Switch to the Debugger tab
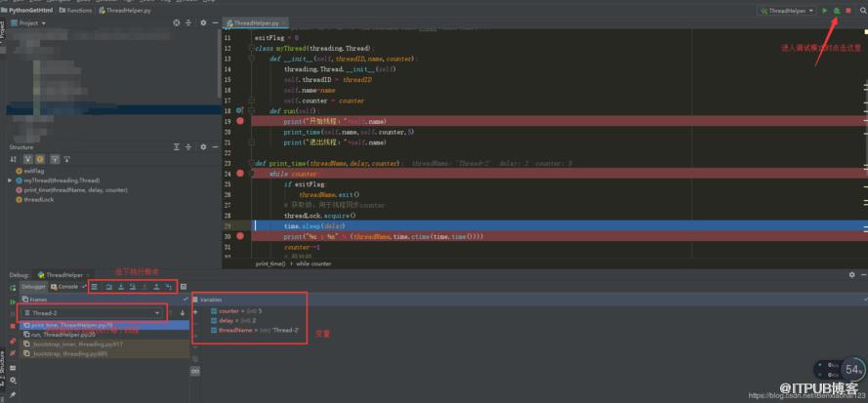This screenshot has width=868, height=403. [33, 287]
